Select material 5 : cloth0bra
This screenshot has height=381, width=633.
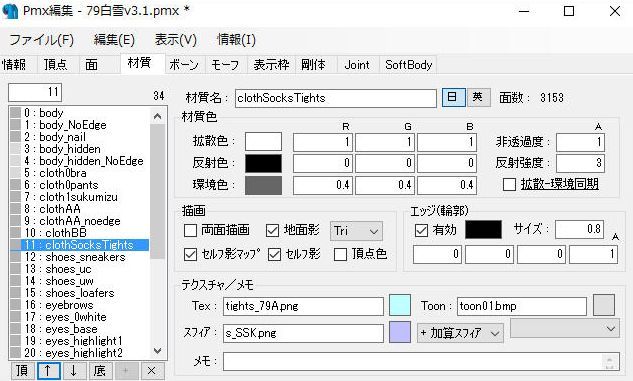tap(80, 173)
